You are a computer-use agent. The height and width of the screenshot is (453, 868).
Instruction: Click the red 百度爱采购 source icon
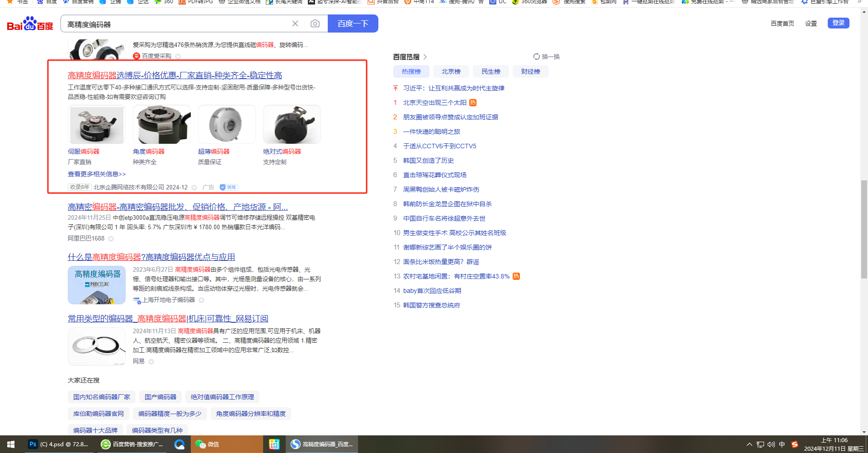[x=136, y=56]
